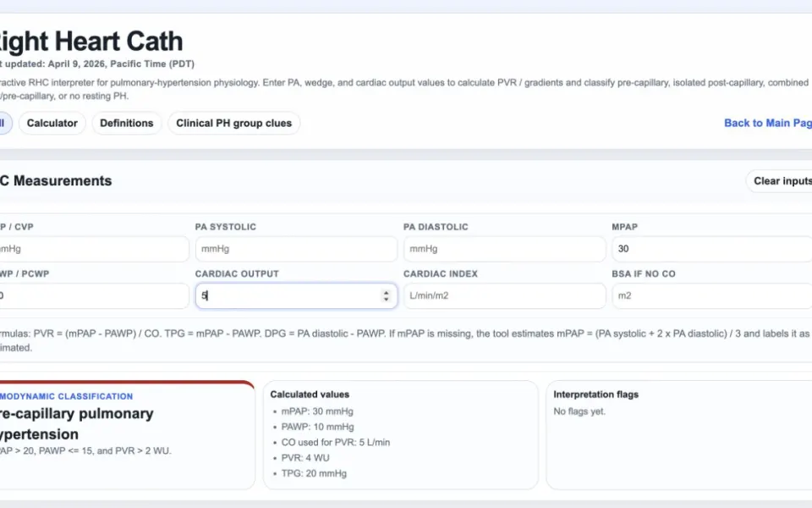Viewport: 812px width, 508px height.
Task: Focus the PA Diastolic input field
Action: click(504, 249)
